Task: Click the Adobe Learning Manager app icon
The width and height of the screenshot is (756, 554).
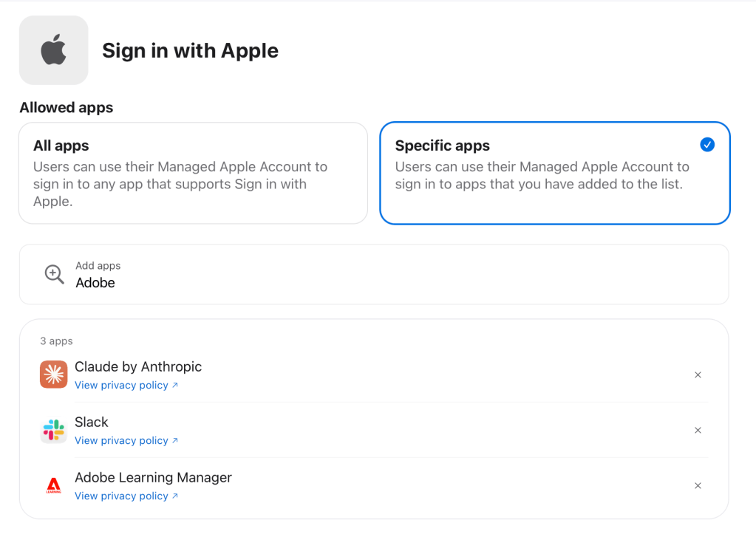Action: tap(53, 485)
